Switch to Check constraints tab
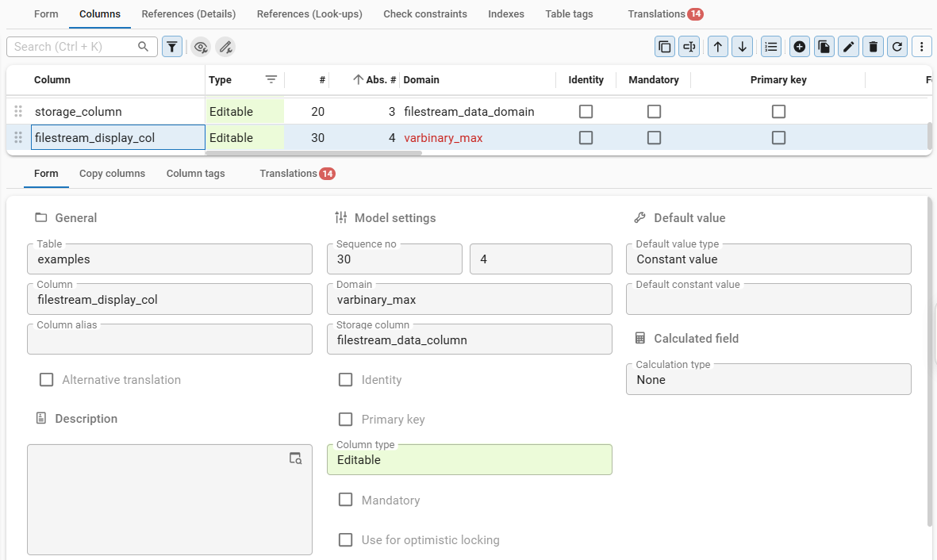The height and width of the screenshot is (560, 937). [425, 13]
